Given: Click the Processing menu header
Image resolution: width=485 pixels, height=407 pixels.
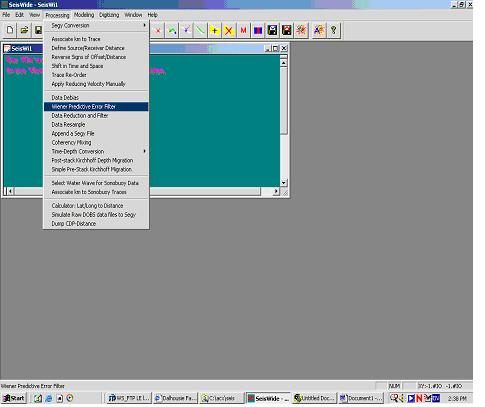Looking at the screenshot, I should (x=57, y=15).
